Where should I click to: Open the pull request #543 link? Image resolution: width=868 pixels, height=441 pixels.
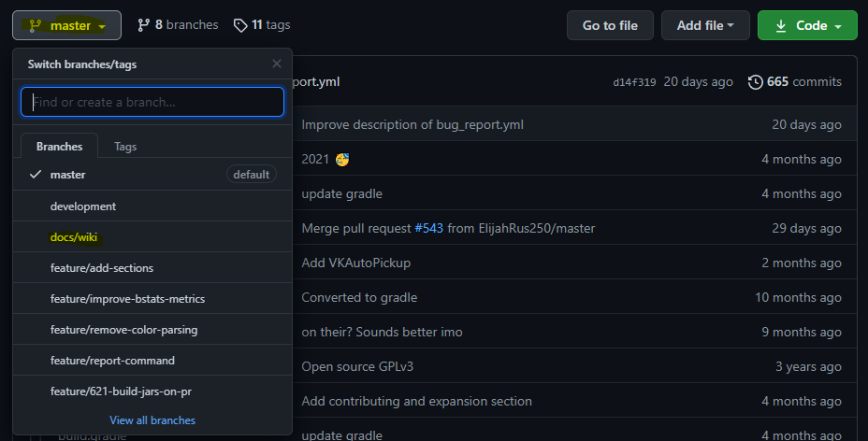429,228
